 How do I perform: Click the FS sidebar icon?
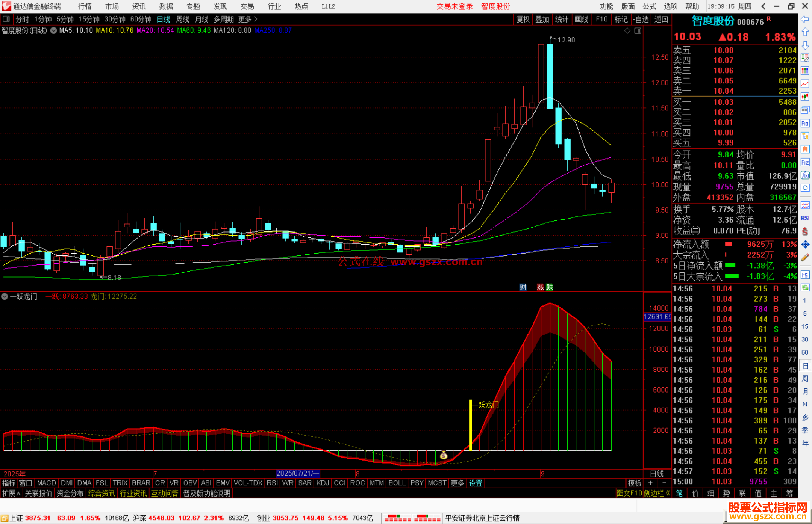click(805, 275)
